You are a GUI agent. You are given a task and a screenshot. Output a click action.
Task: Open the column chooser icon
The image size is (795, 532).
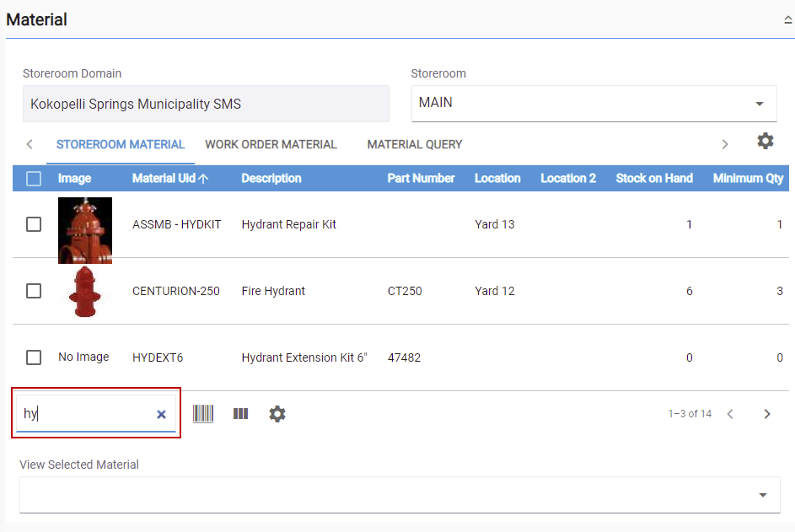pyautogui.click(x=240, y=414)
